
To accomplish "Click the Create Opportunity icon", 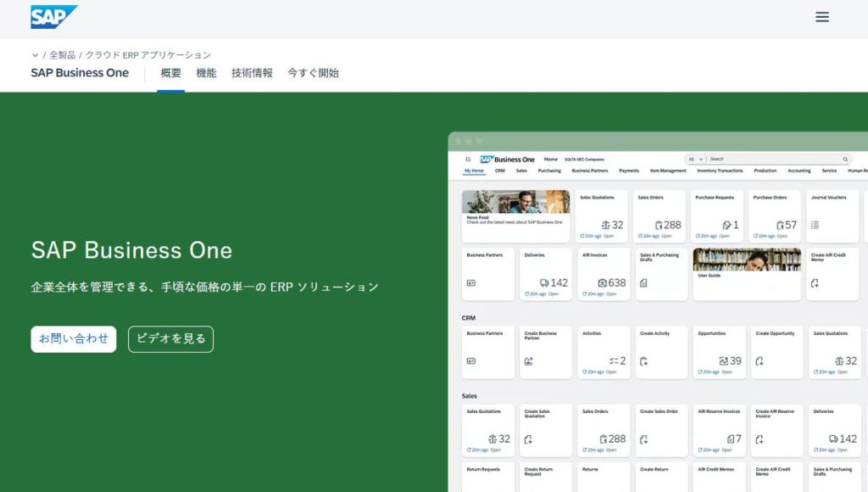I will (x=759, y=361).
